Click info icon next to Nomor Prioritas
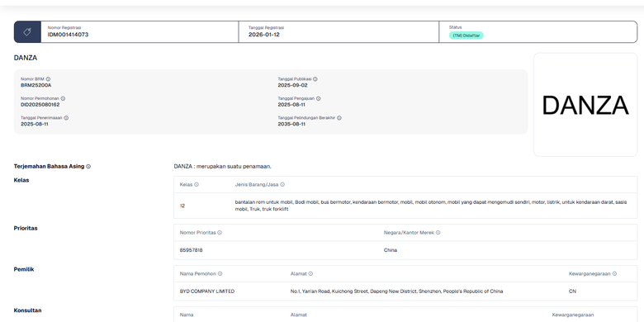The height and width of the screenshot is (322, 644). [x=220, y=233]
